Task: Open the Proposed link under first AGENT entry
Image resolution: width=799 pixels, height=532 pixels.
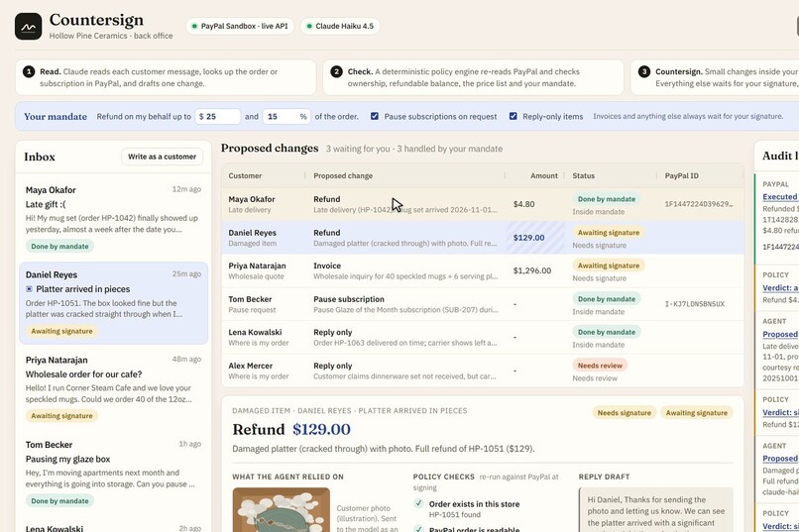Action: point(780,334)
